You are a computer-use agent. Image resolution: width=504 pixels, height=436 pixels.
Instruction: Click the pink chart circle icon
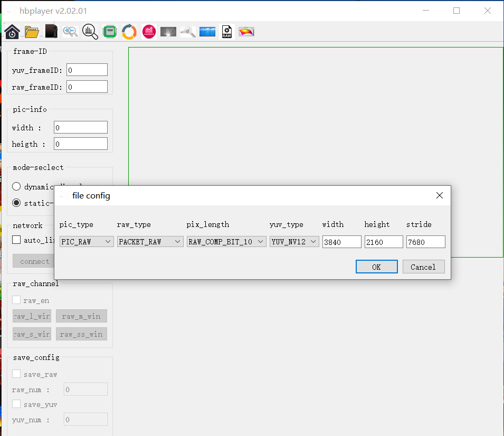149,32
